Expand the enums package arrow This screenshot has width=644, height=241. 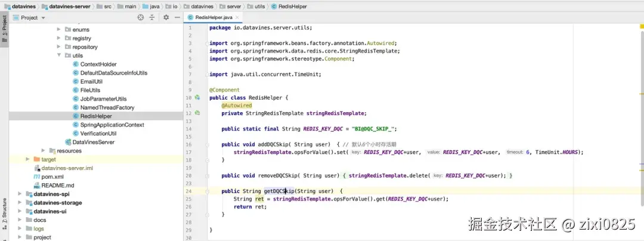pyautogui.click(x=58, y=30)
